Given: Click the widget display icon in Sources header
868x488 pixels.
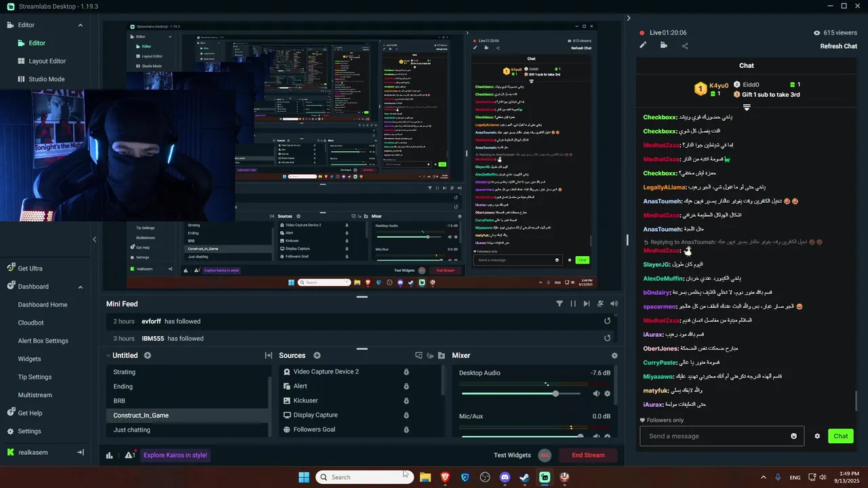Looking at the screenshot, I should pyautogui.click(x=418, y=355).
